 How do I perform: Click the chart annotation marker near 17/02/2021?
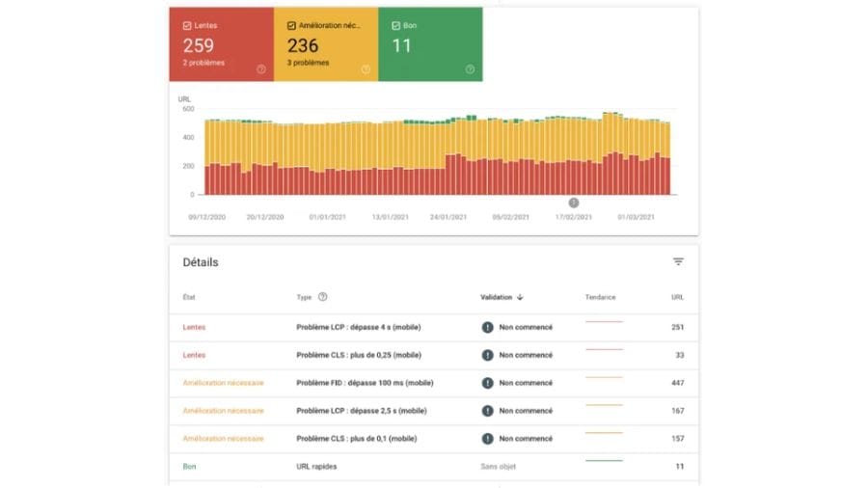[x=574, y=203]
